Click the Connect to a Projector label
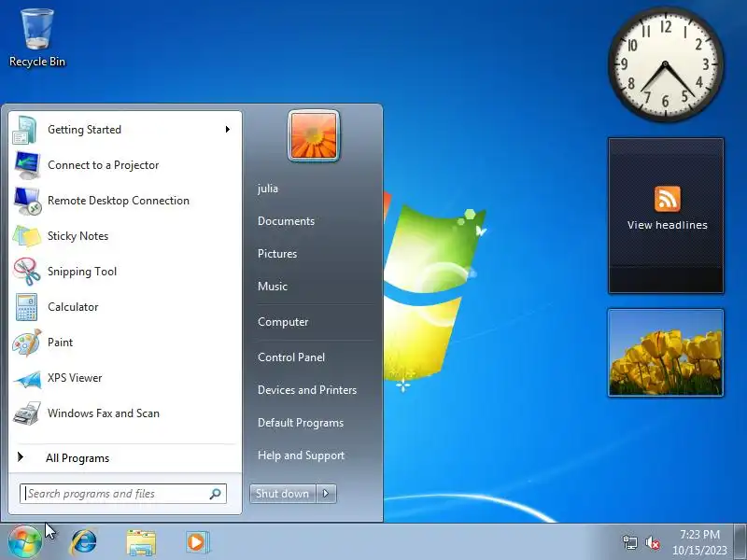 click(104, 165)
